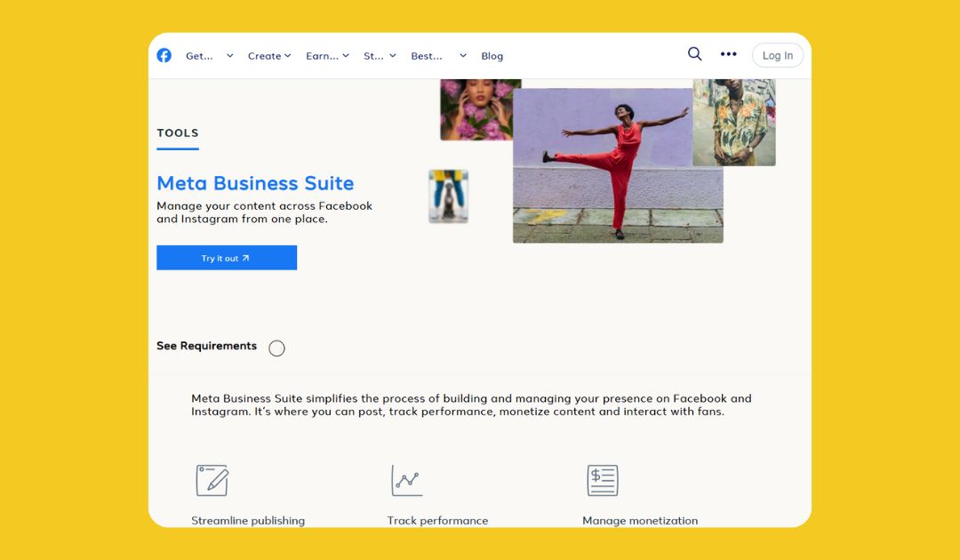This screenshot has width=960, height=560.
Task: Click the 'Manage your content across Facebook' text
Action: [x=264, y=205]
